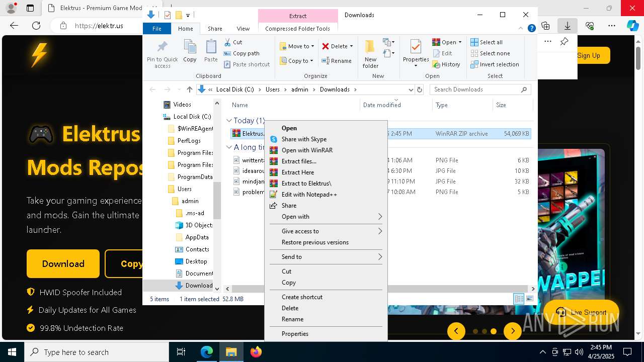Screen dimensions: 644x362
Task: Click Cut in the Clipboard group
Action: pyautogui.click(x=233, y=42)
